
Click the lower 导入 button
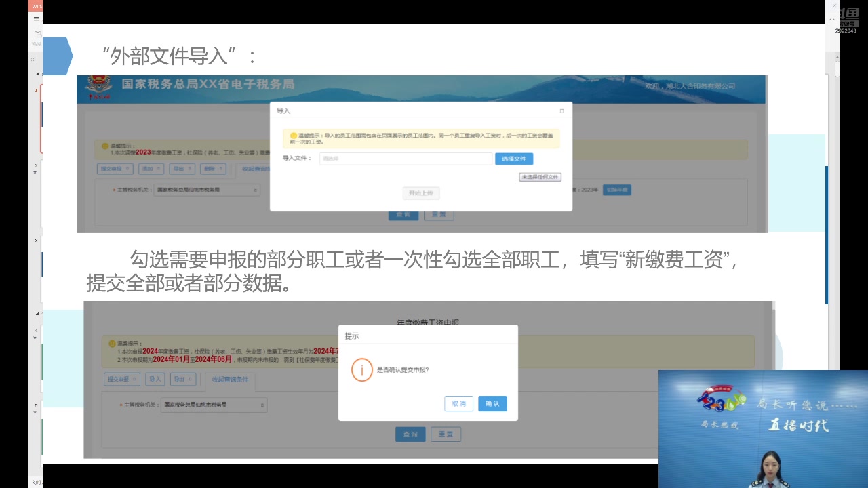pyautogui.click(x=156, y=379)
